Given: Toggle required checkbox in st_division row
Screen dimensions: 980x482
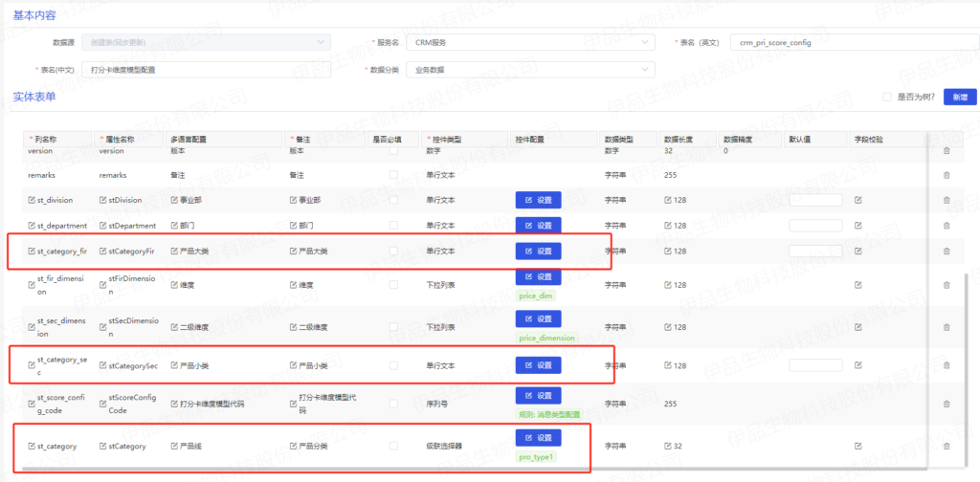Looking at the screenshot, I should 393,201.
